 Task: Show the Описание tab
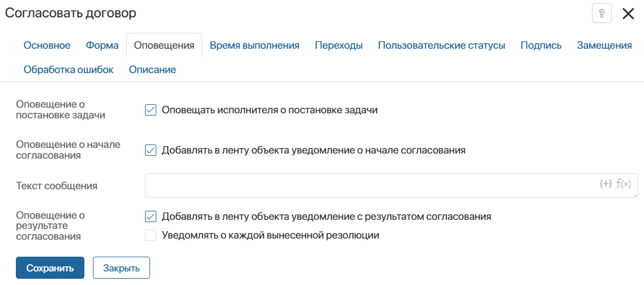click(152, 70)
